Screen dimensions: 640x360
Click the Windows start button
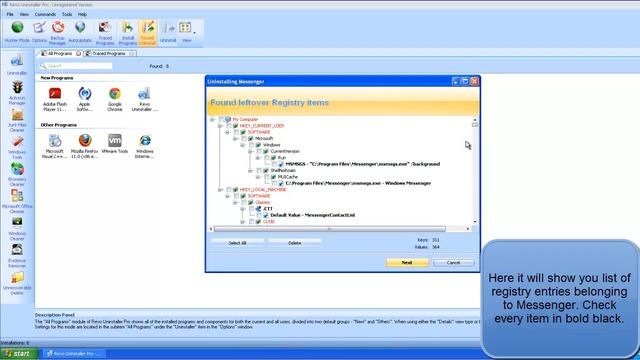click(x=19, y=353)
